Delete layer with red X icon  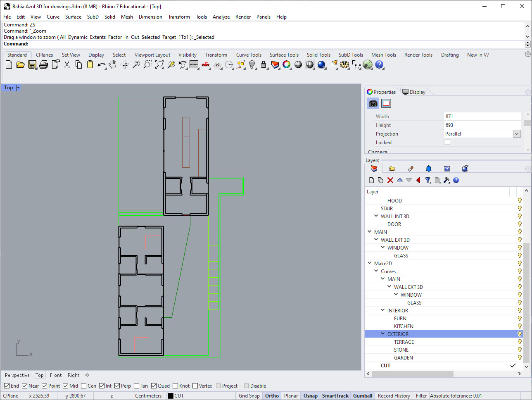point(390,180)
